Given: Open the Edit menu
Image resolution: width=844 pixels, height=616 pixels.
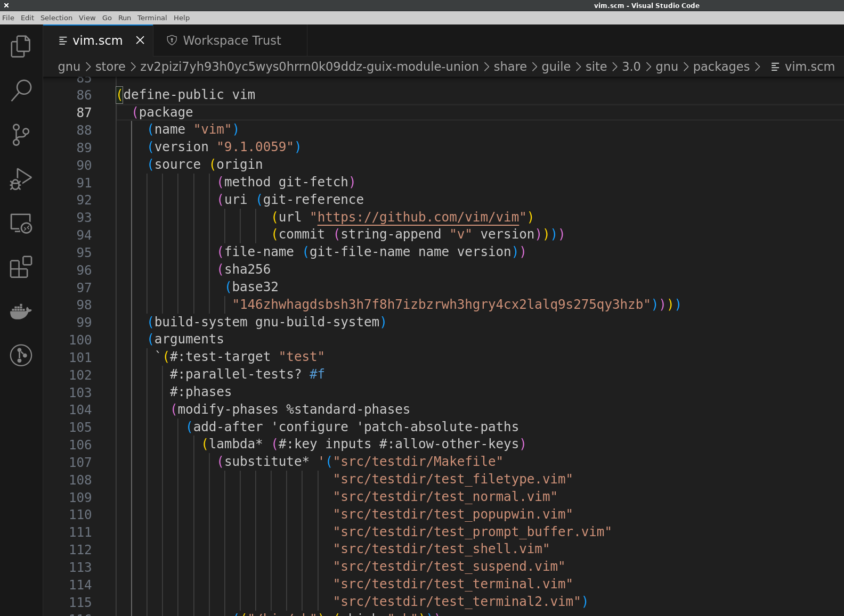Looking at the screenshot, I should pos(27,18).
